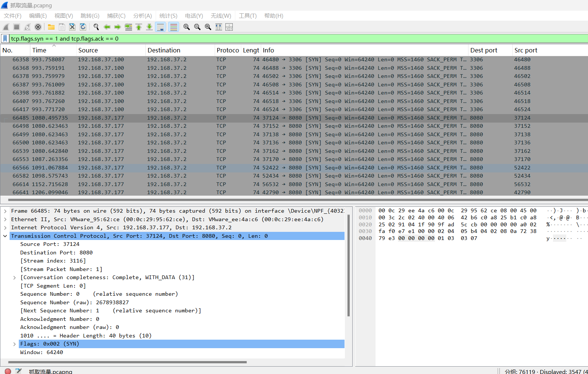
Task: Select packet 66566 with source port 52422
Action: click(294, 168)
